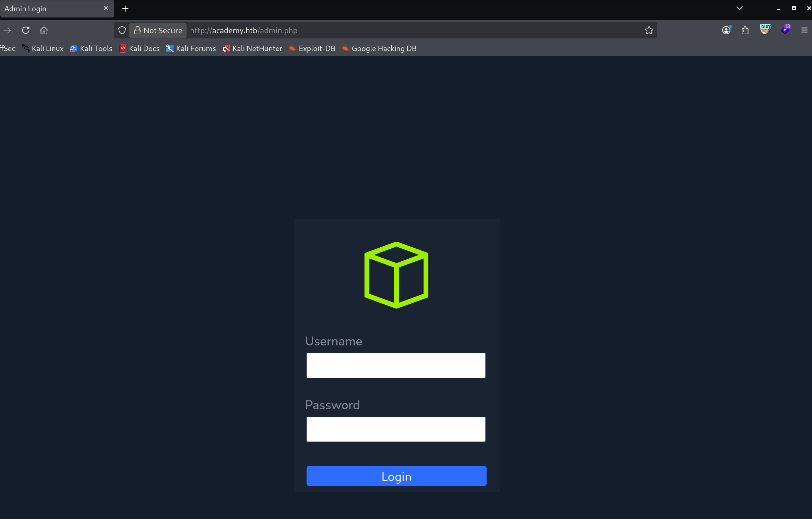The image size is (812, 519).
Task: Click the forward navigation arrow
Action: 7,30
